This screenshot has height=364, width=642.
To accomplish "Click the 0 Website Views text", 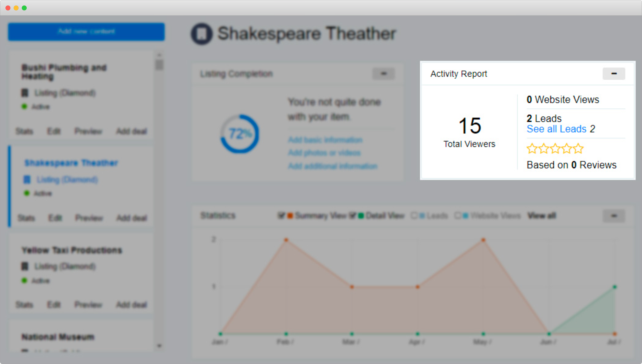I will (x=563, y=100).
